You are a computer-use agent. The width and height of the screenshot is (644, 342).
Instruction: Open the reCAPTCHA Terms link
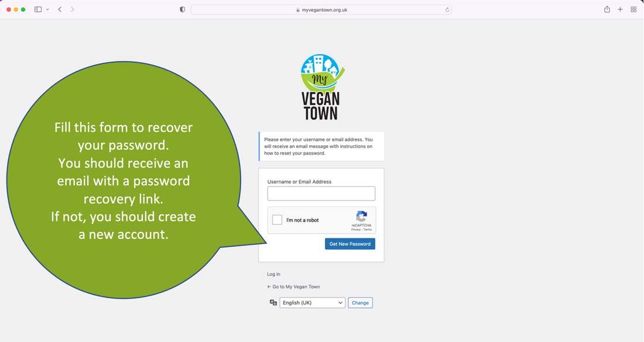pos(367,230)
